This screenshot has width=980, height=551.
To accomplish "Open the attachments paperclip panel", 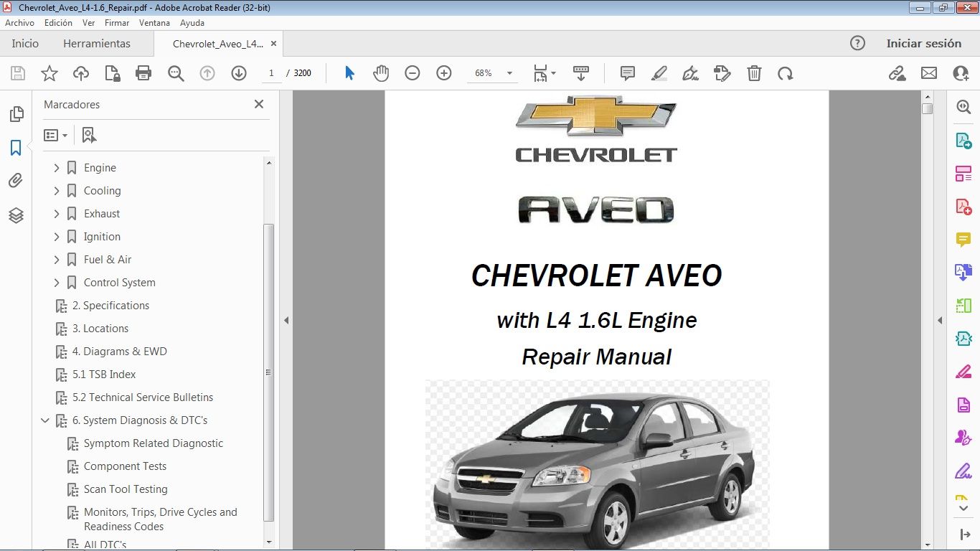I will pos(16,181).
